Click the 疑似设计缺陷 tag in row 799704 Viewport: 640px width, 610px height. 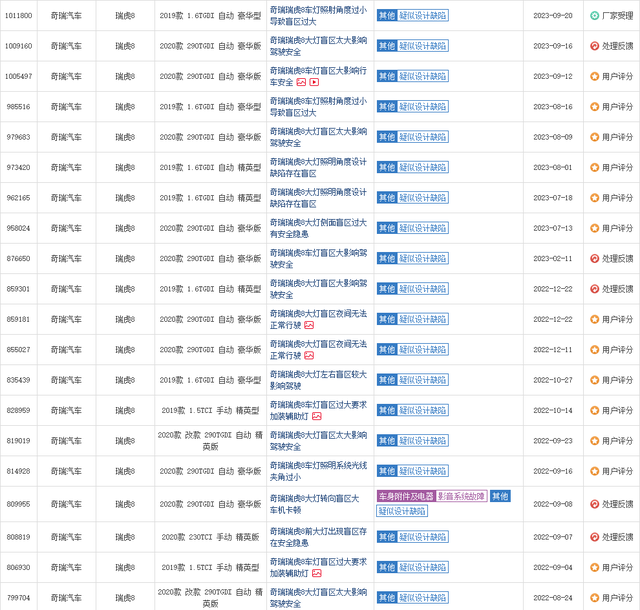pyautogui.click(x=423, y=598)
